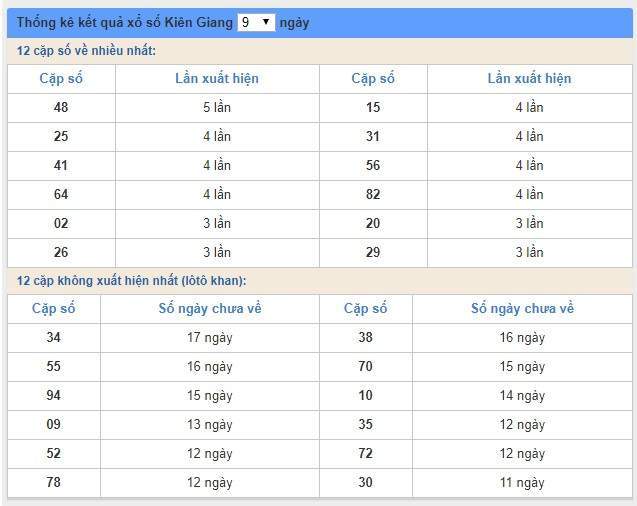Click the heading '12 cặp không xuất hiện nhất (lôtô khan):'
Image resolution: width=637 pixels, height=506 pixels.
(x=132, y=281)
